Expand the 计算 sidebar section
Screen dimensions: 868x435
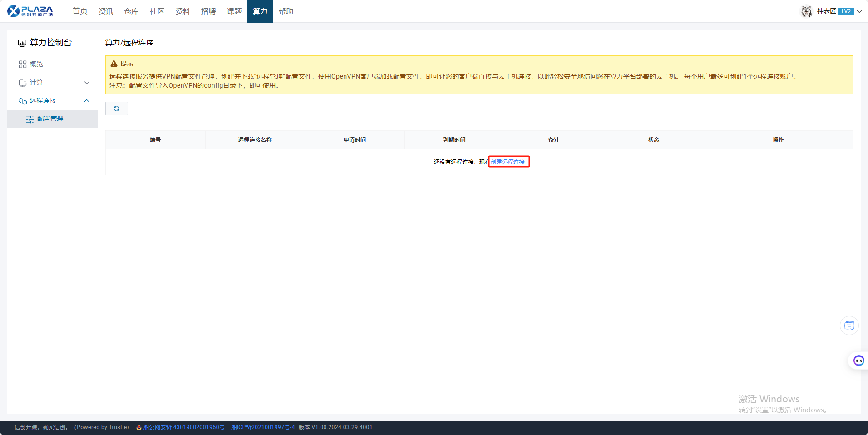coord(87,83)
